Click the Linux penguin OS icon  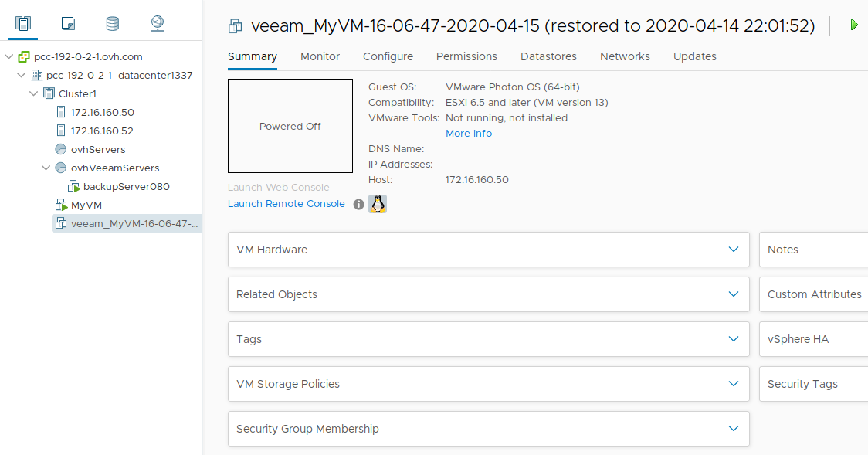(378, 204)
